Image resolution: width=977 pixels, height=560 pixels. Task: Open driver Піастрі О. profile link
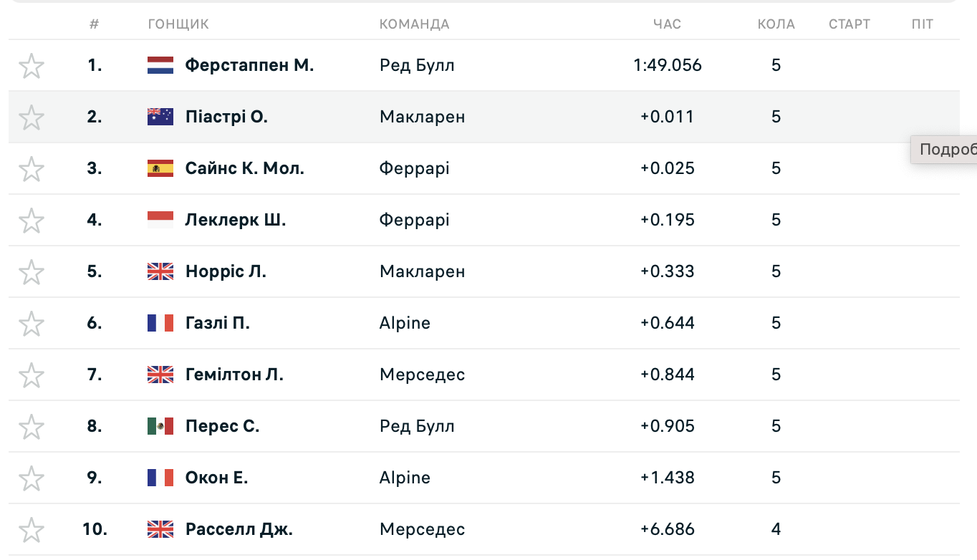[226, 117]
